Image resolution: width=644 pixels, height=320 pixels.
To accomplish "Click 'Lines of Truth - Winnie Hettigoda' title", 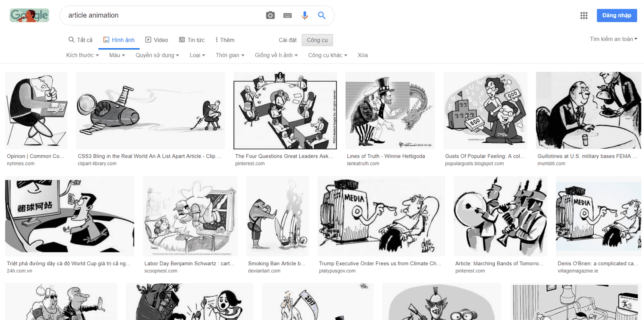I will click(x=386, y=156).
